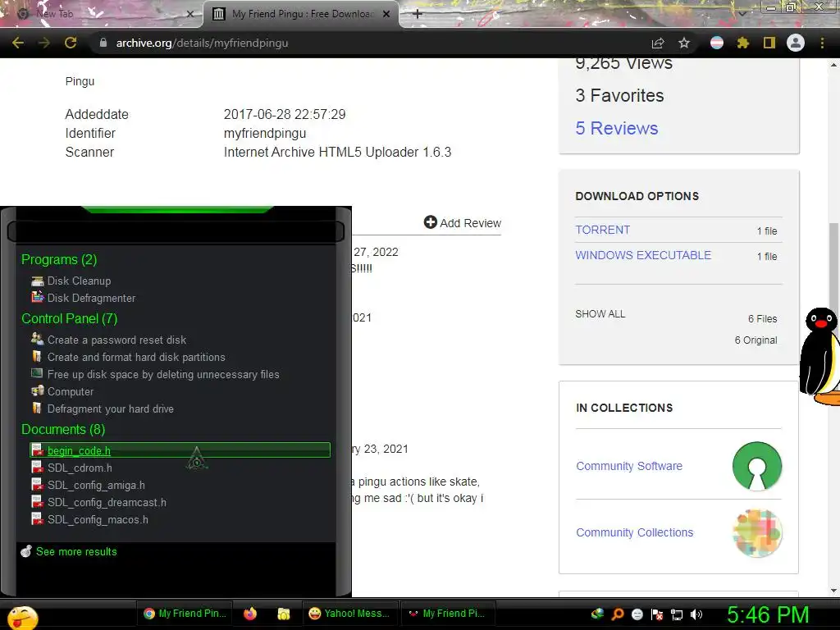Switch to My Friend Pi... Pingu app taskbar button

click(x=448, y=614)
